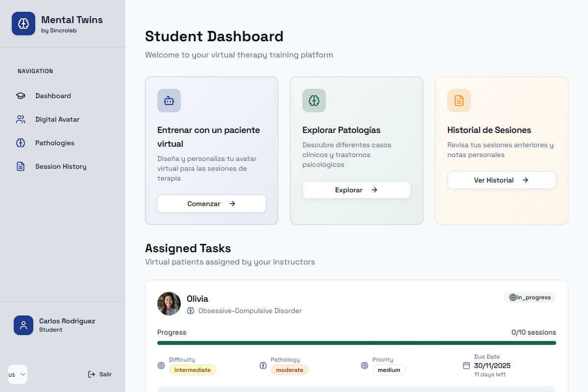Click the Ver Historial button
The width and height of the screenshot is (588, 392).
click(501, 180)
